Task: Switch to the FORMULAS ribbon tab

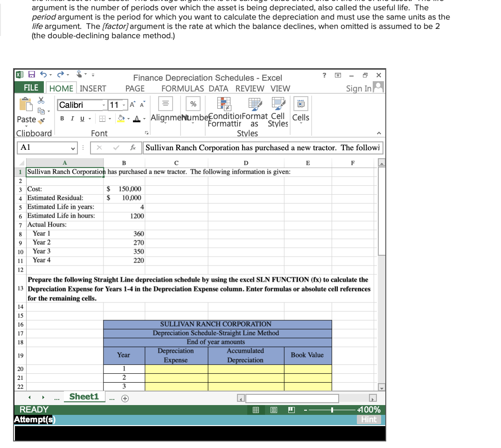Action: pyautogui.click(x=183, y=88)
